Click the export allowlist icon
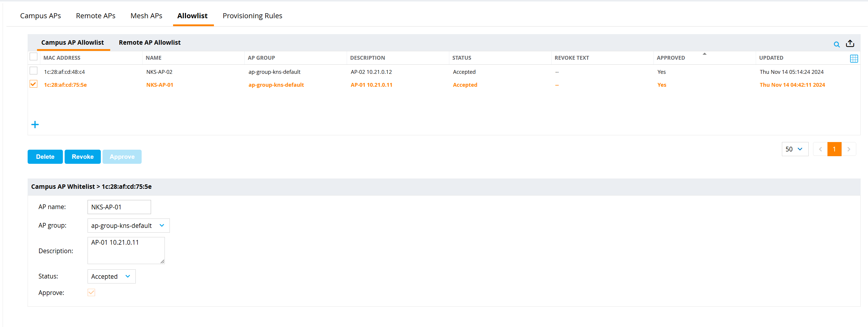The height and width of the screenshot is (327, 868). point(850,44)
